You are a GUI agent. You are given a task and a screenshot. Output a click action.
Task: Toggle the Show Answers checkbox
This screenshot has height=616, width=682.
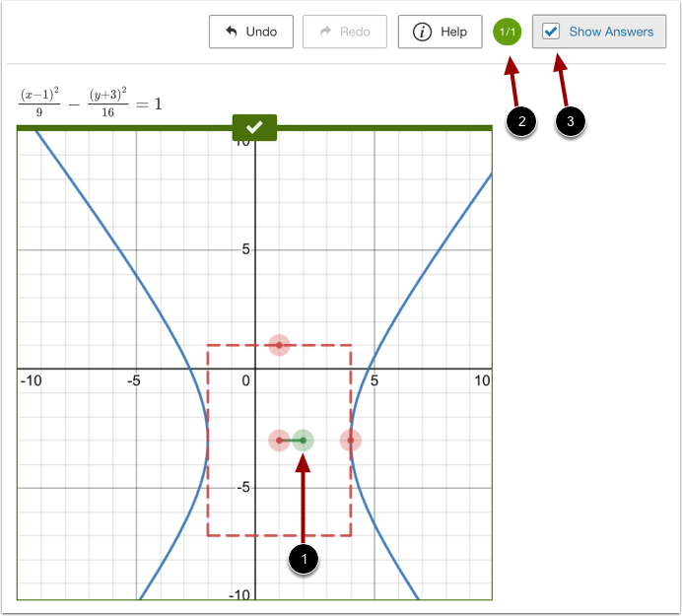click(x=551, y=32)
